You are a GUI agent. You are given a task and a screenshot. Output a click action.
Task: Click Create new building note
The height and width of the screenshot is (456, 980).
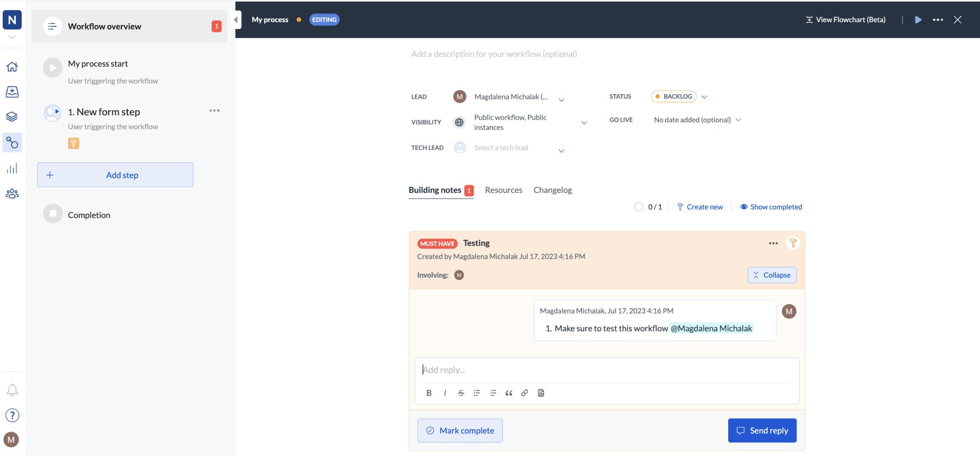700,207
